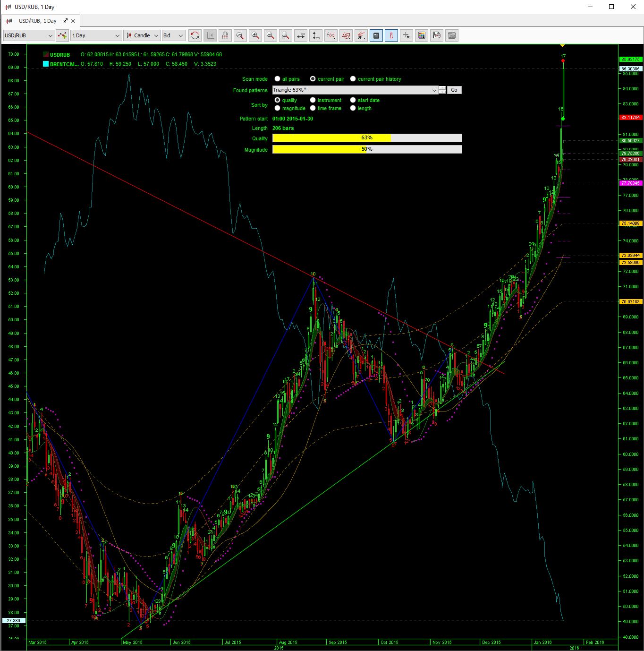Click the add instrument icon beside USD/RUB
Viewport: 644px width, 651px height.
pyautogui.click(x=62, y=35)
